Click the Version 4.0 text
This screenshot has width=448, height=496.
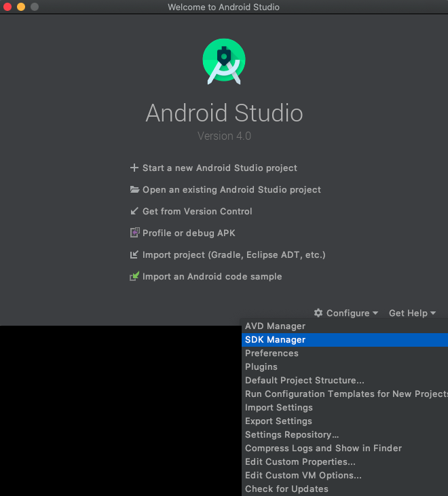224,136
